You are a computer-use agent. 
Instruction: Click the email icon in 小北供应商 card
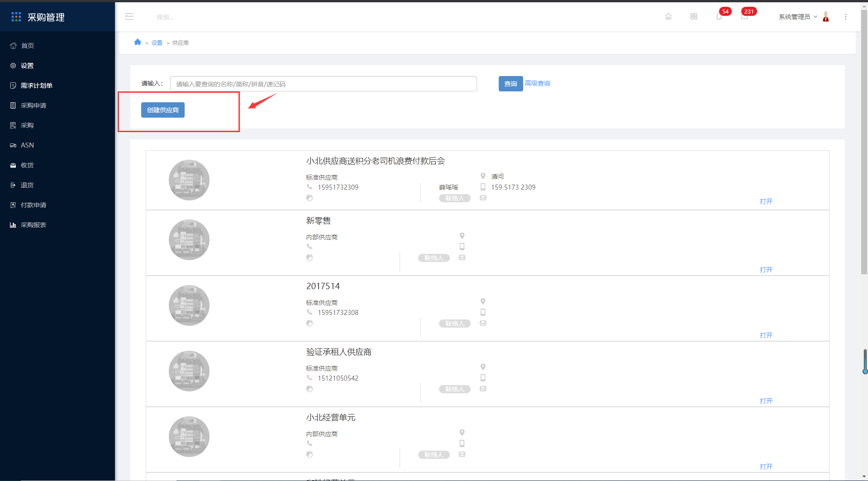[x=483, y=198]
